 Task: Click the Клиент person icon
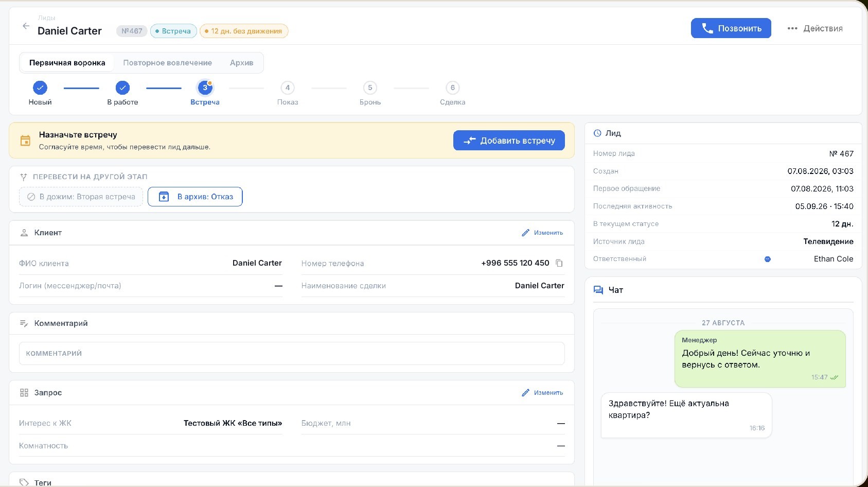pyautogui.click(x=24, y=233)
